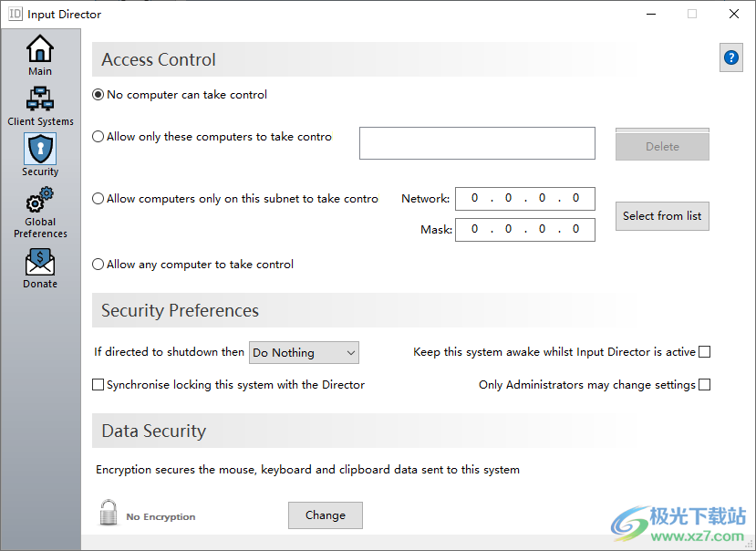Open the Do Nothing shutdown dropdown

[304, 353]
